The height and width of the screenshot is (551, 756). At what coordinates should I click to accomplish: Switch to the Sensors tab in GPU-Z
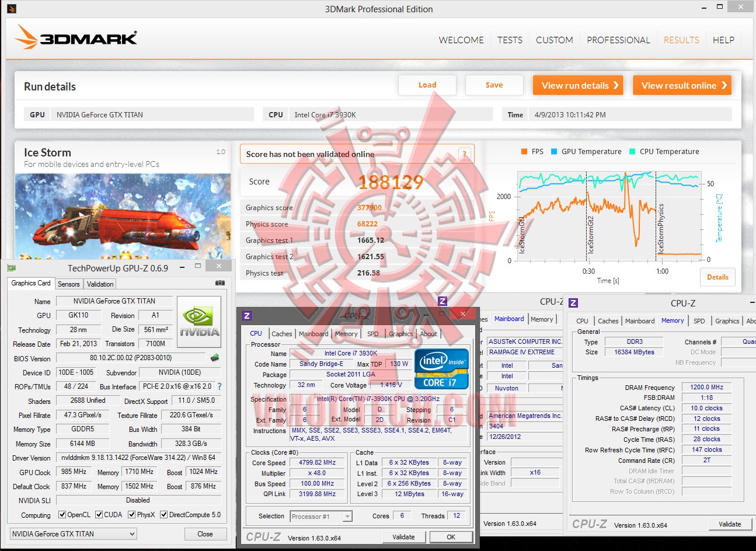[69, 284]
